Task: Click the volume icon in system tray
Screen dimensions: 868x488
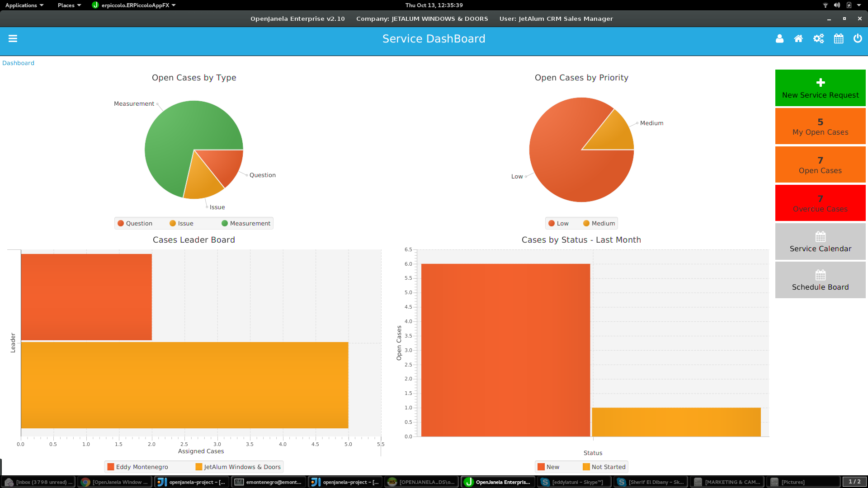Action: click(x=837, y=5)
